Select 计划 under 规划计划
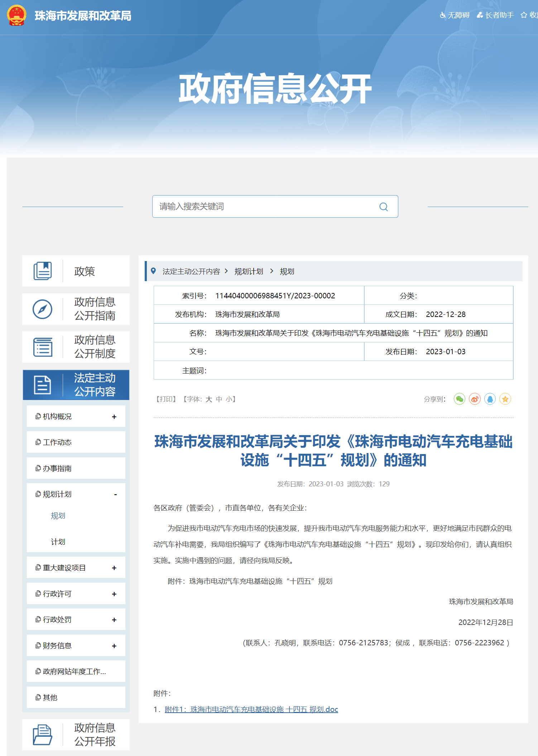This screenshot has height=756, width=538. click(x=58, y=542)
